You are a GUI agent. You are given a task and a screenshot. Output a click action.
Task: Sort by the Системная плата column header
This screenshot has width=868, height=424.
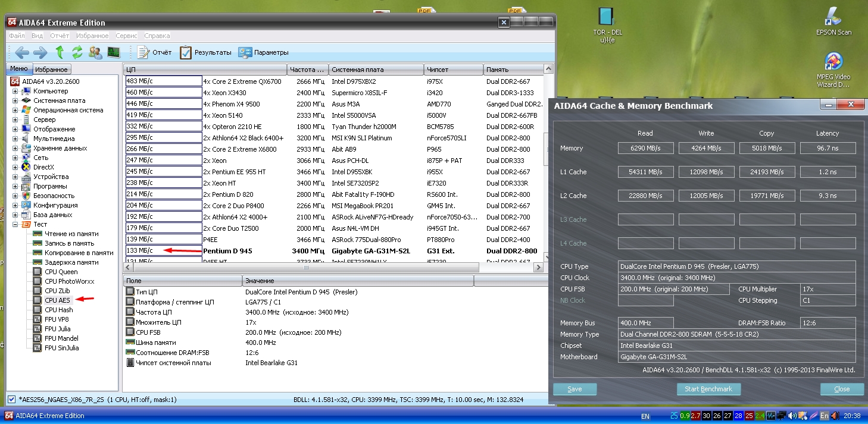tap(376, 70)
